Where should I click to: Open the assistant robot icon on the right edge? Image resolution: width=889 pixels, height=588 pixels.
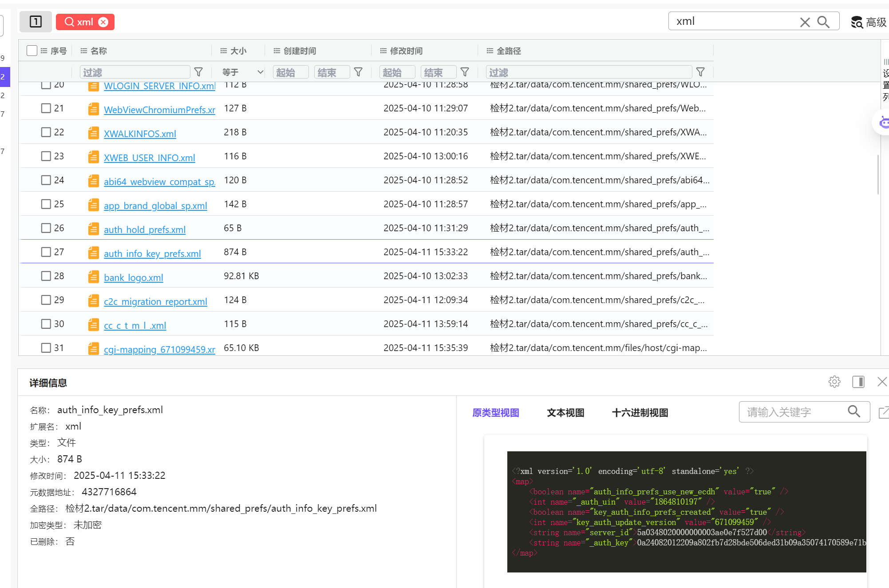[x=883, y=122]
